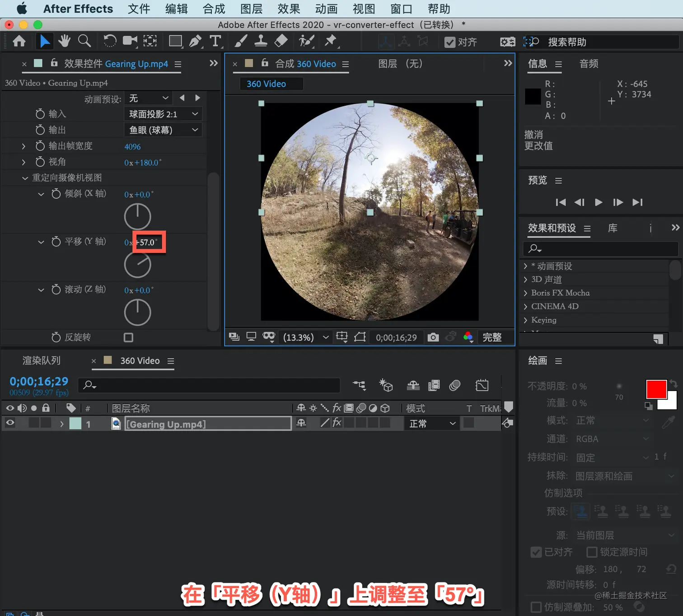Click the Home icon in toolbar
Viewport: 683px width, 616px height.
[19, 42]
